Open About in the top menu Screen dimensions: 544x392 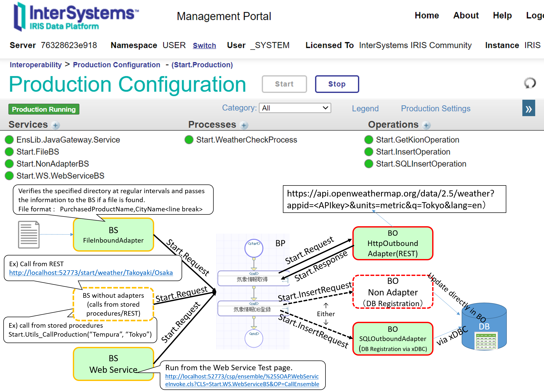(466, 15)
